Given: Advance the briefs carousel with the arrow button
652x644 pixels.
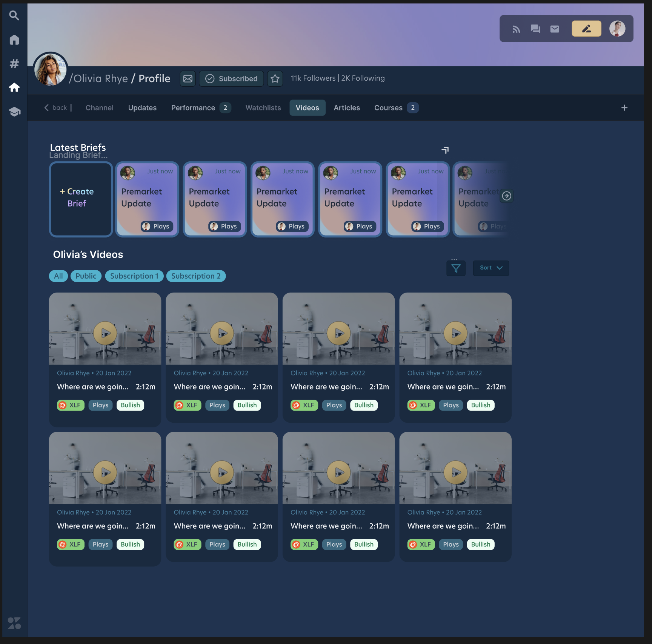Looking at the screenshot, I should (x=507, y=196).
